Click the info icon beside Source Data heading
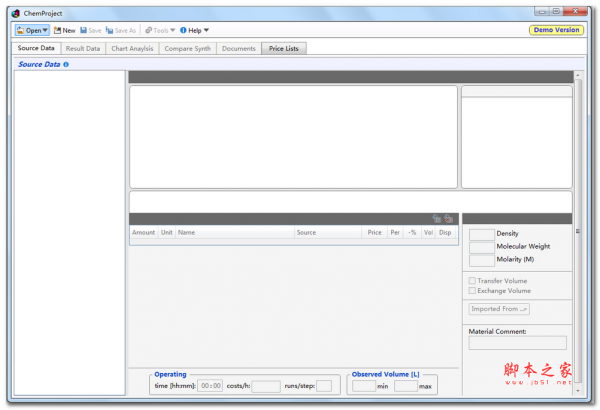600x410 pixels. point(66,64)
